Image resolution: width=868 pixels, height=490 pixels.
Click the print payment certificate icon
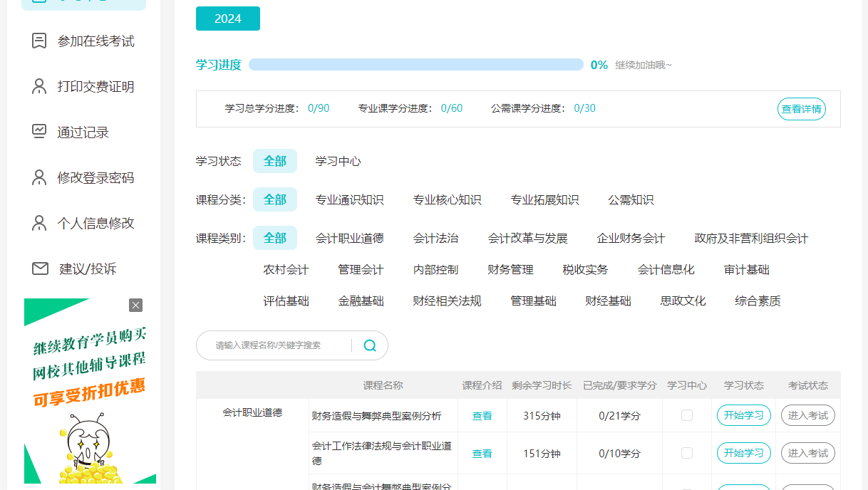click(x=39, y=87)
